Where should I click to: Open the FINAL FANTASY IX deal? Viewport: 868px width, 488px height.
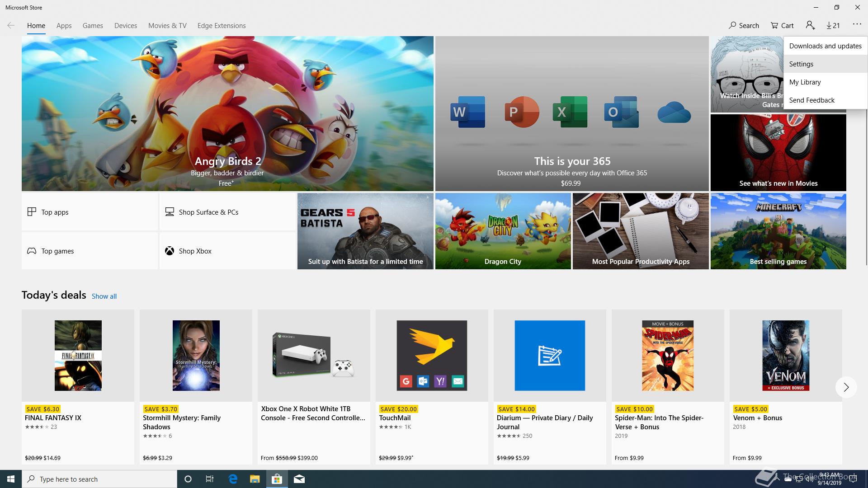(78, 387)
